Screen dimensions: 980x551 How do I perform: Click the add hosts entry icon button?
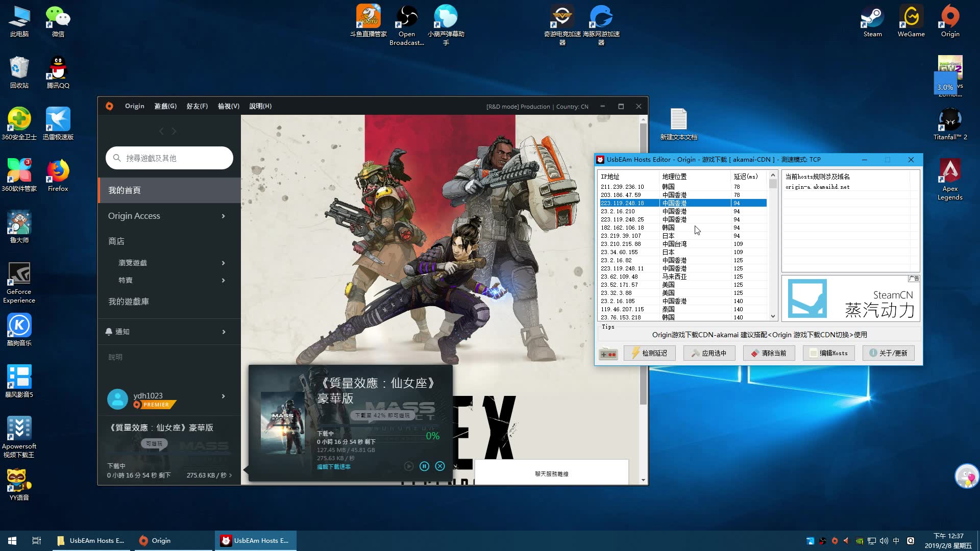coord(608,354)
